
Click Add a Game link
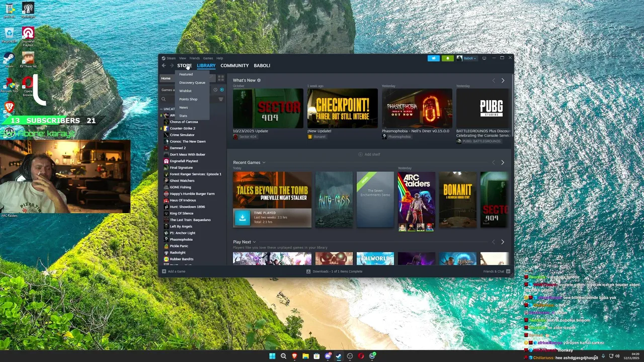[x=177, y=271]
